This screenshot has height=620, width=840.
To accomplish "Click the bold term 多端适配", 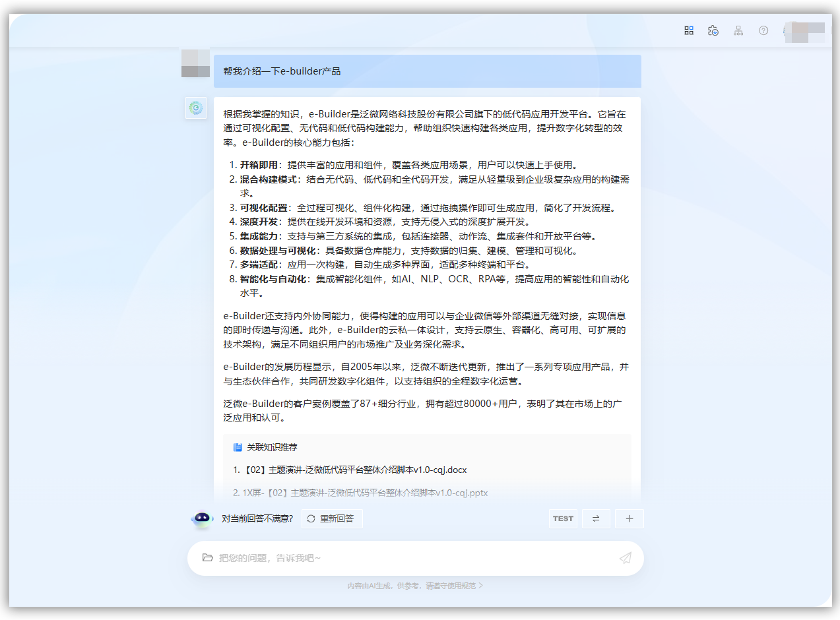I will click(259, 264).
